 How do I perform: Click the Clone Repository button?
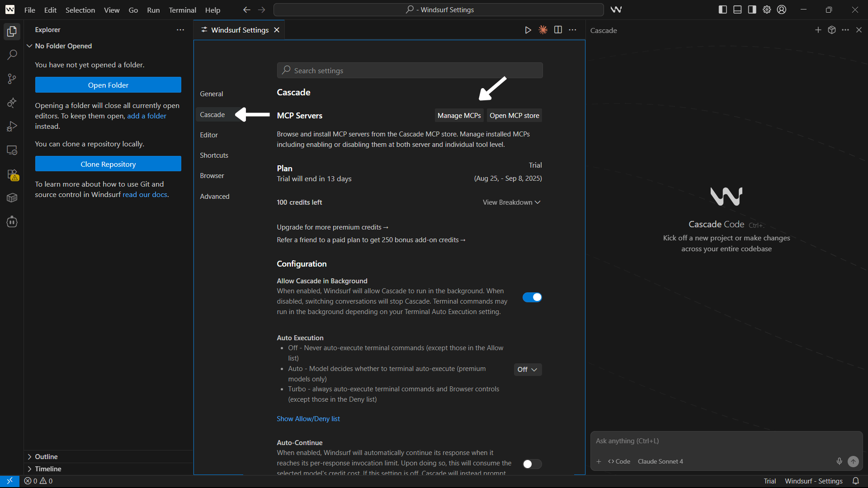(108, 164)
